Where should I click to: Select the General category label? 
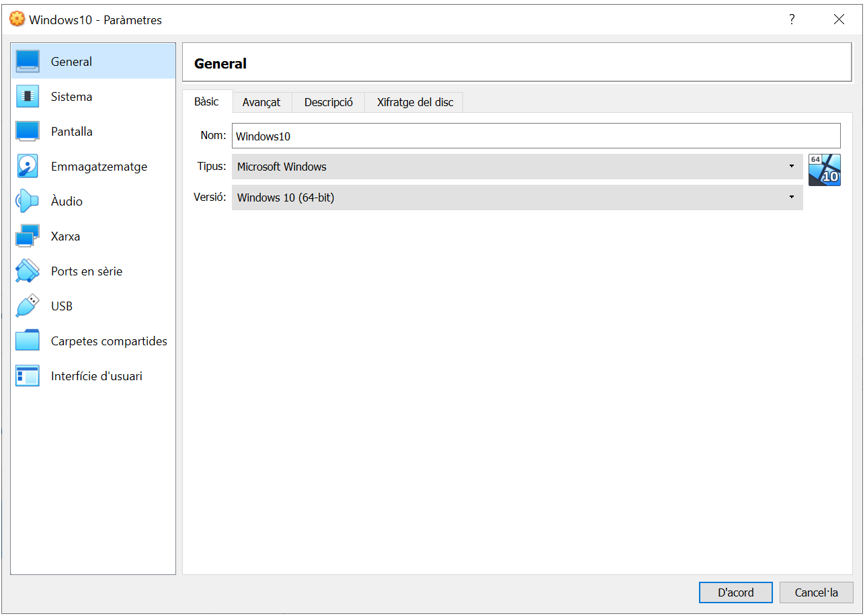71,62
